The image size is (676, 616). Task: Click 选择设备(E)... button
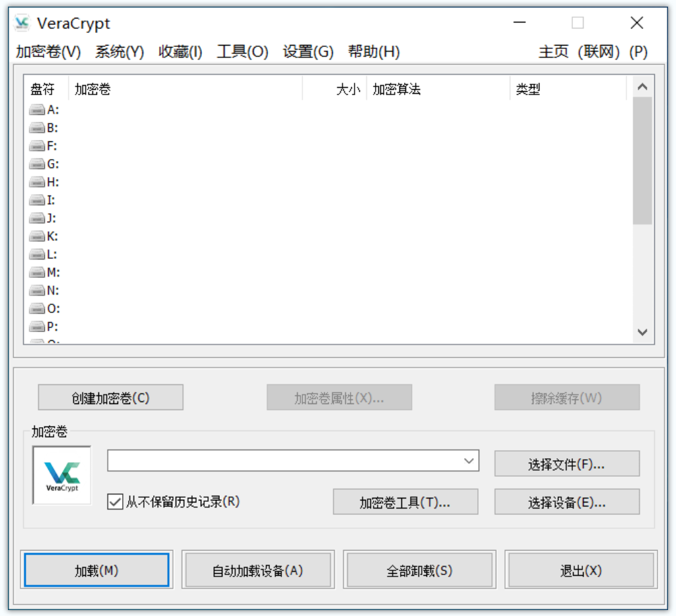tap(567, 502)
